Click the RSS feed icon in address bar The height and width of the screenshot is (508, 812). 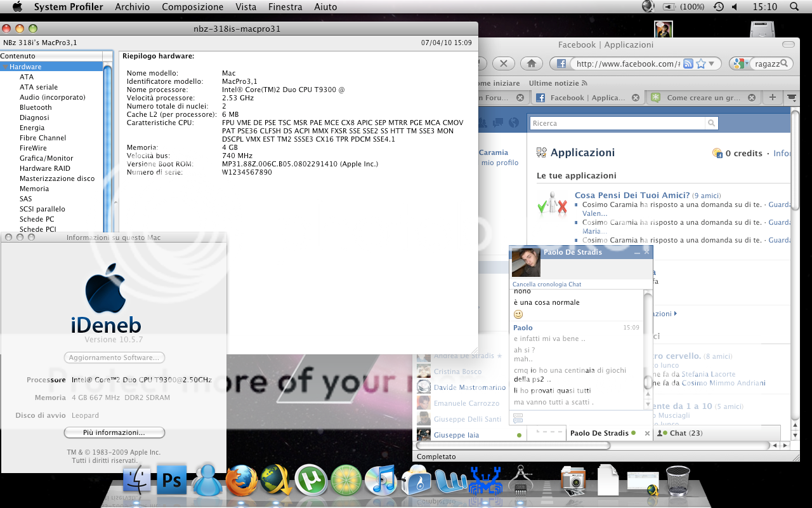click(x=688, y=63)
